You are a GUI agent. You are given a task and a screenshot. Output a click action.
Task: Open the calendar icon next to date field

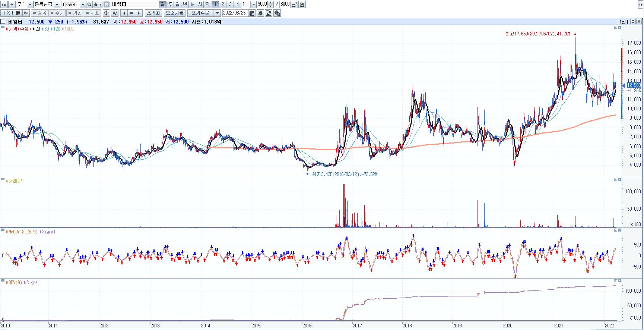tap(252, 13)
